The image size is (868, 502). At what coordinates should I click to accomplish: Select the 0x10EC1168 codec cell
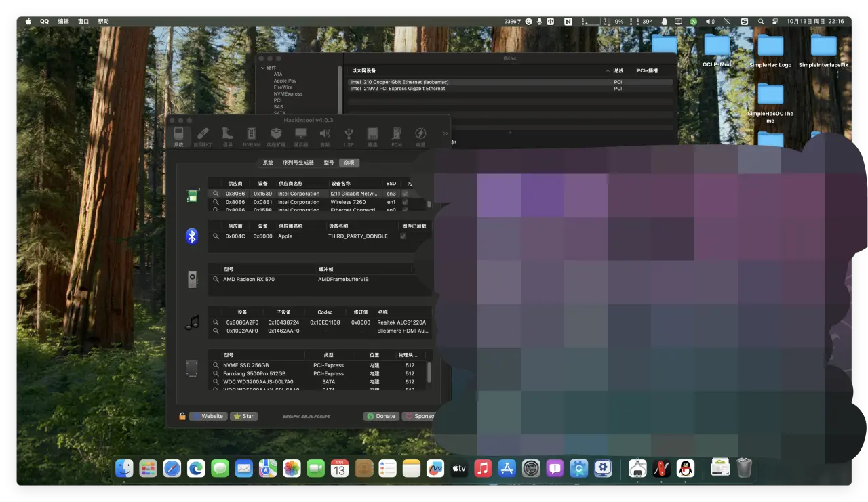coord(325,322)
